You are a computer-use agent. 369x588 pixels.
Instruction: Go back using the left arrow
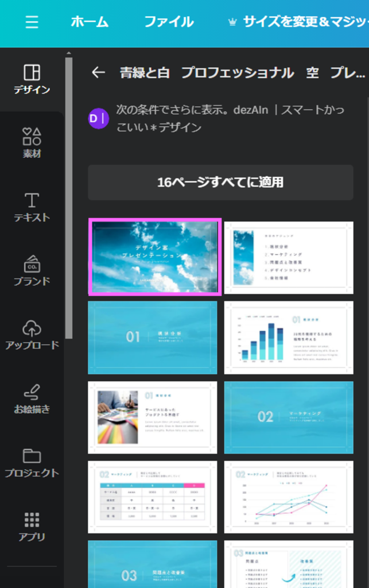[x=99, y=72]
